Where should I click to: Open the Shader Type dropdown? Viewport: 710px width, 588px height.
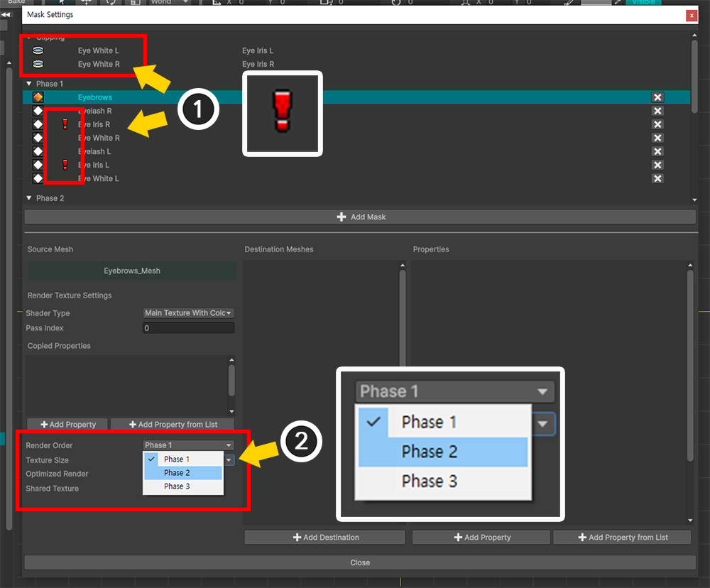(188, 313)
